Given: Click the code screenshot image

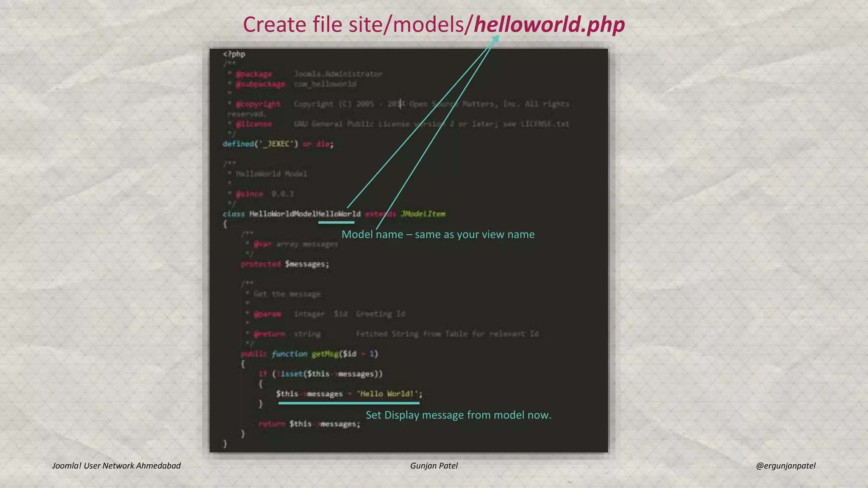Looking at the screenshot, I should coord(409,250).
